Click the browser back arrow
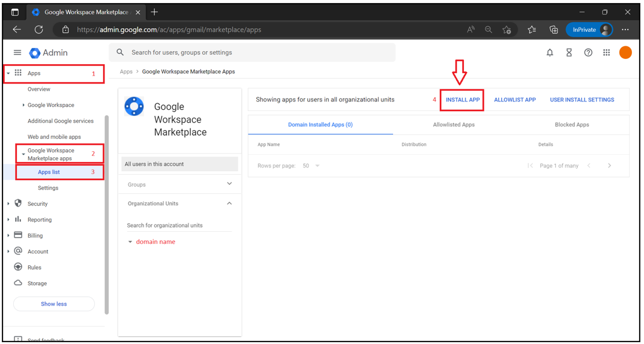This screenshot has height=344, width=644. 17,29
